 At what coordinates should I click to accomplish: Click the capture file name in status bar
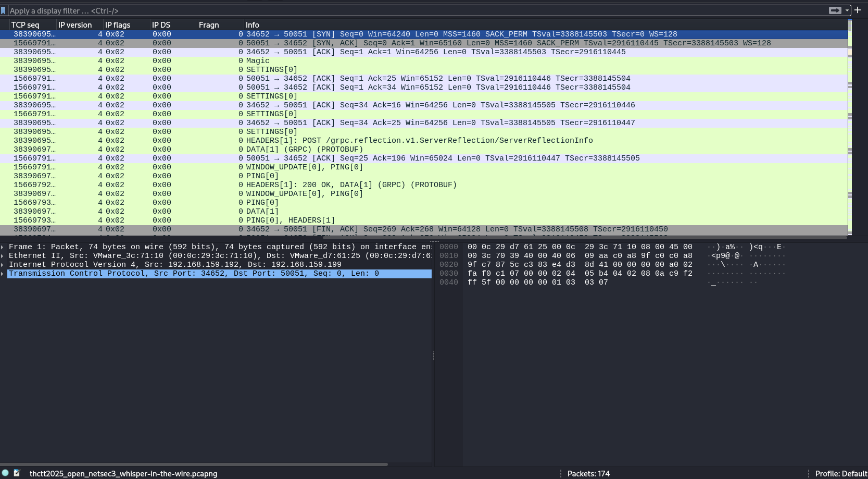point(123,473)
